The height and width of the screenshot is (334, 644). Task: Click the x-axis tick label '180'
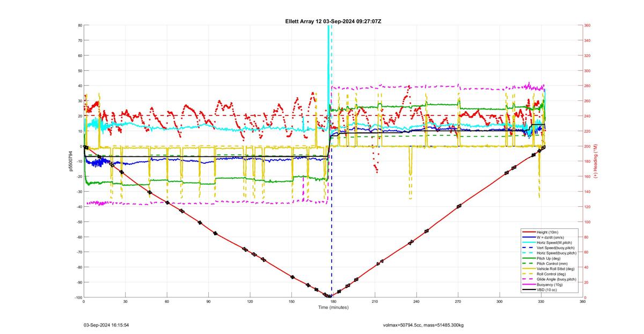(333, 302)
